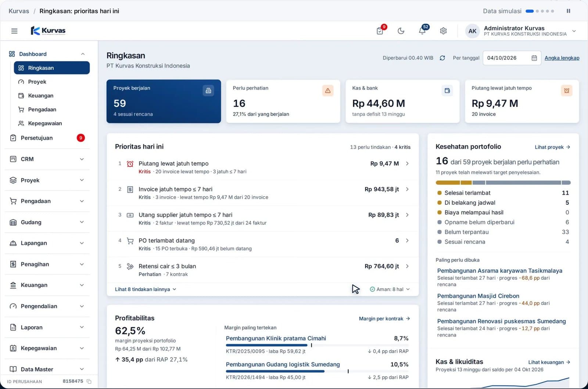Click the Angka lengkap link
The image size is (588, 389).
click(562, 58)
